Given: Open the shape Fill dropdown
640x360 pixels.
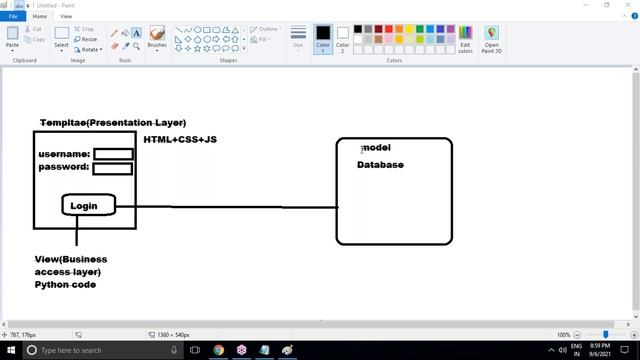Looking at the screenshot, I should point(261,39).
